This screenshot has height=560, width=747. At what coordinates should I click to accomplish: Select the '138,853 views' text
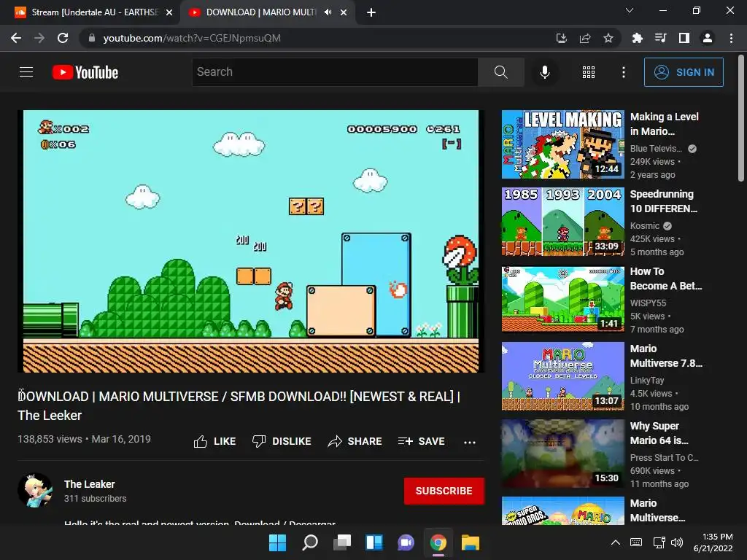click(x=50, y=439)
